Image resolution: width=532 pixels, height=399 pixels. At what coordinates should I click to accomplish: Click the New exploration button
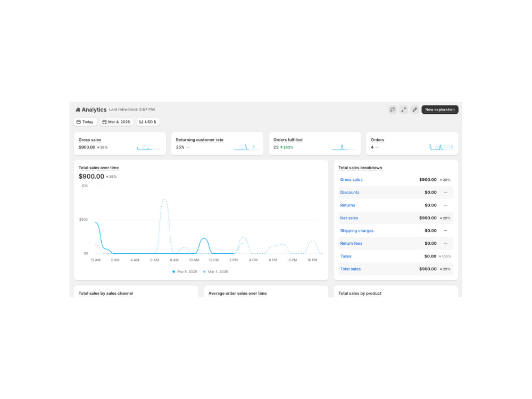click(440, 110)
